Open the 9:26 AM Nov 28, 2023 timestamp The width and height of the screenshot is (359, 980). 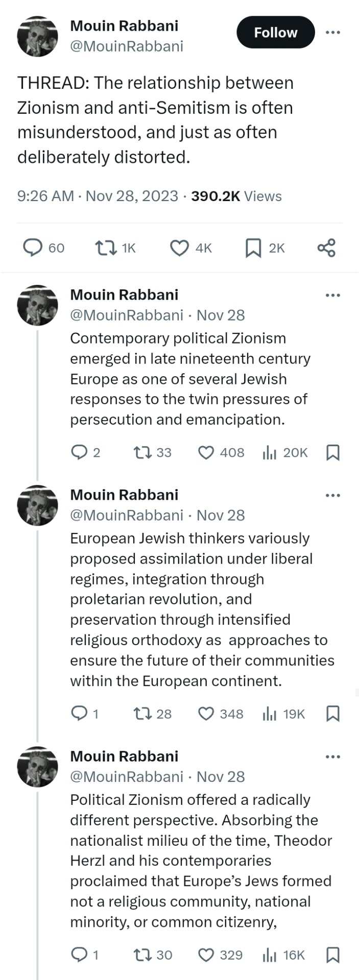pos(98,196)
